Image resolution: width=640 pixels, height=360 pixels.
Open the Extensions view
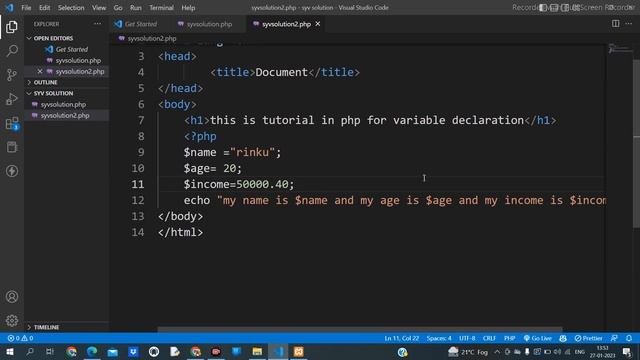tap(12, 123)
